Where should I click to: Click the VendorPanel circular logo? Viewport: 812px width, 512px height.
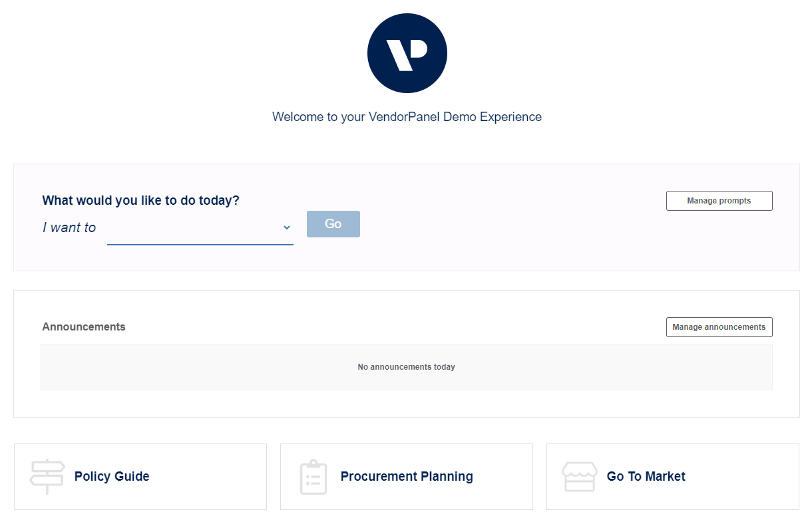point(407,53)
